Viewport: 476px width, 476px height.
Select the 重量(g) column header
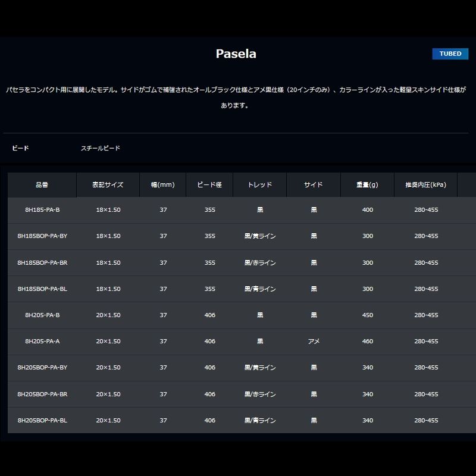367,184
